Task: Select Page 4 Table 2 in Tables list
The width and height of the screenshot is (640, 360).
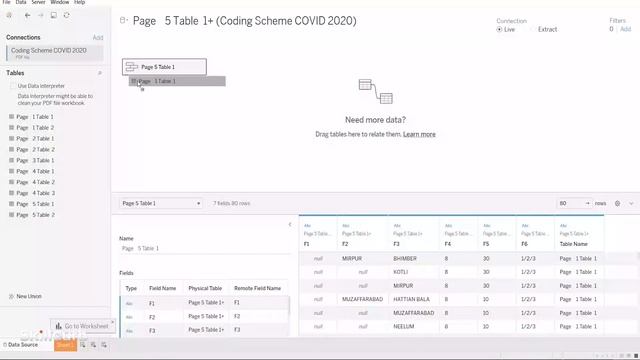Action: (x=35, y=182)
